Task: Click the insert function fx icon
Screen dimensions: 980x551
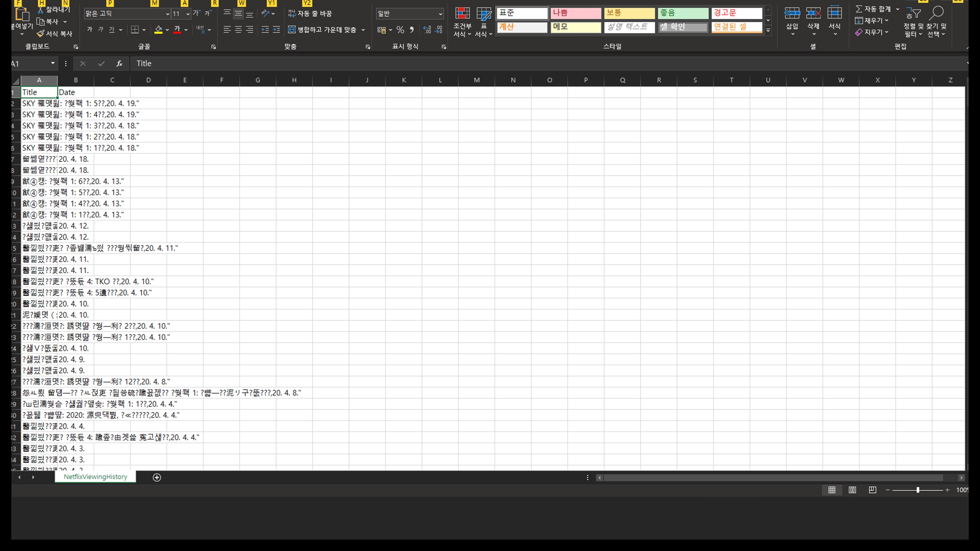Action: 120,64
